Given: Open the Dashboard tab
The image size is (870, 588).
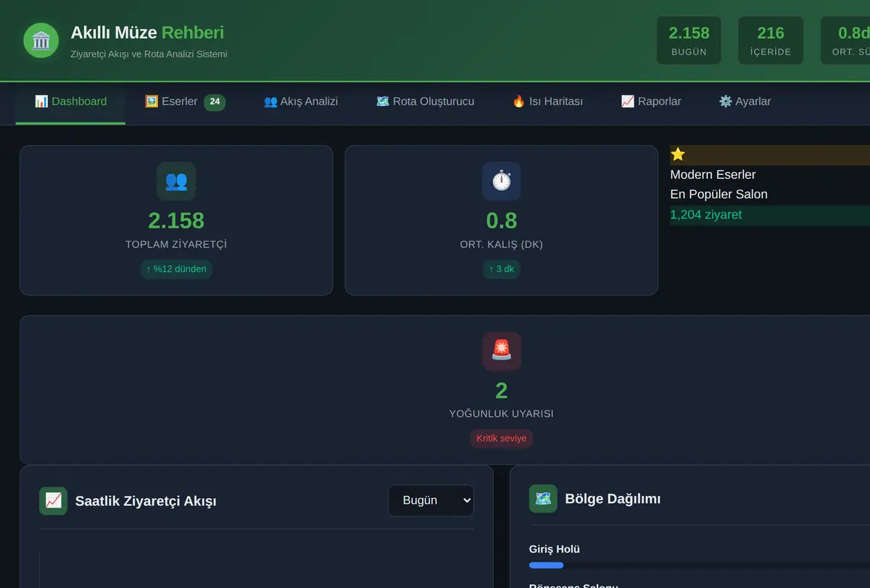Looking at the screenshot, I should point(70,102).
